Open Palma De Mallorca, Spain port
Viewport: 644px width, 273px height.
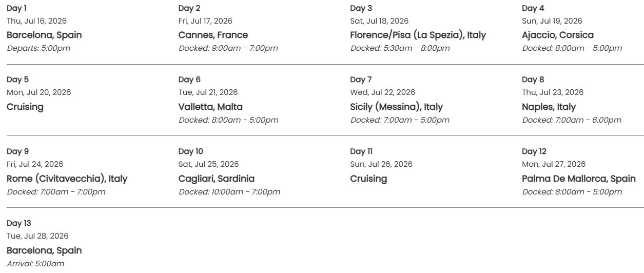tap(579, 179)
